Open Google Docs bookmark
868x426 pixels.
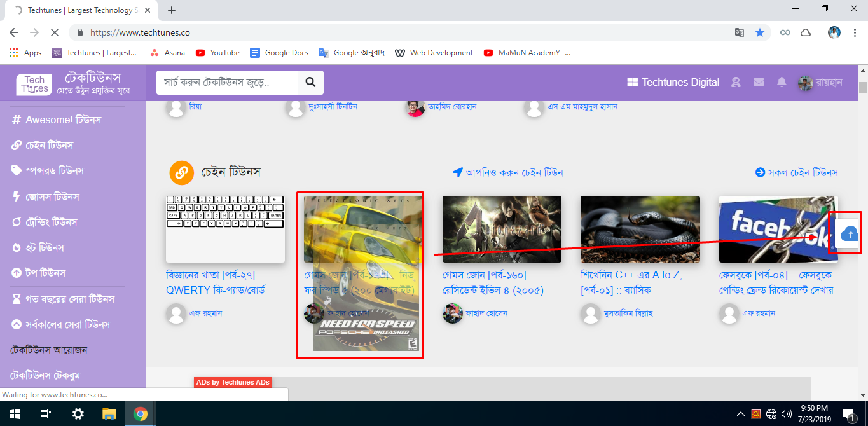pyautogui.click(x=279, y=53)
